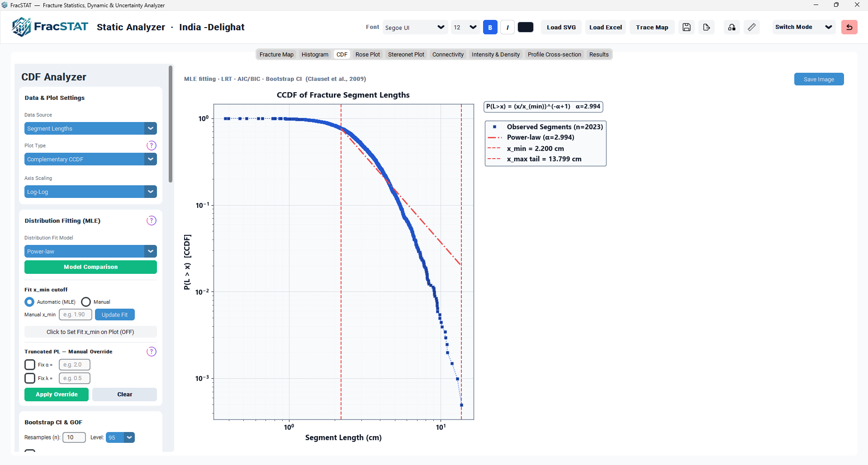The height and width of the screenshot is (465, 868).
Task: Click the Model Comparison button
Action: (x=90, y=267)
